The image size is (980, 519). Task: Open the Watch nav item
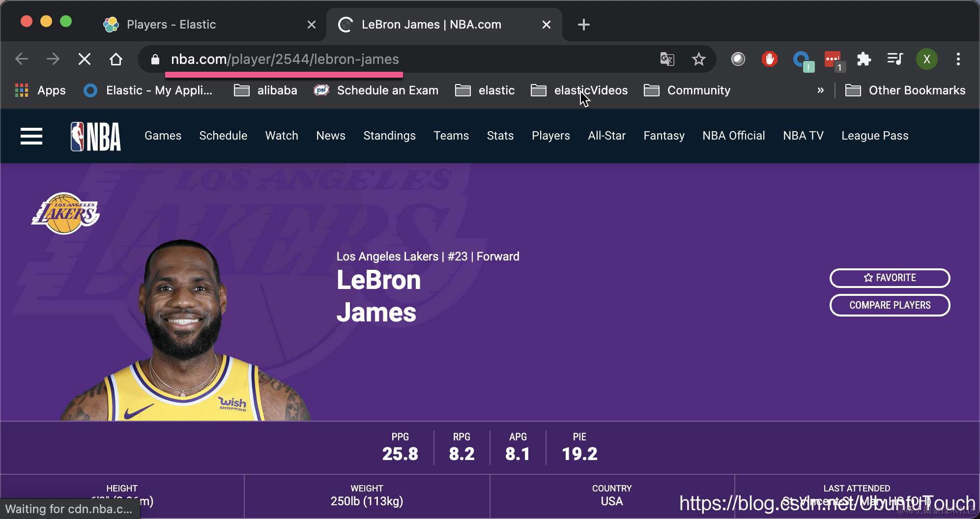[282, 136]
